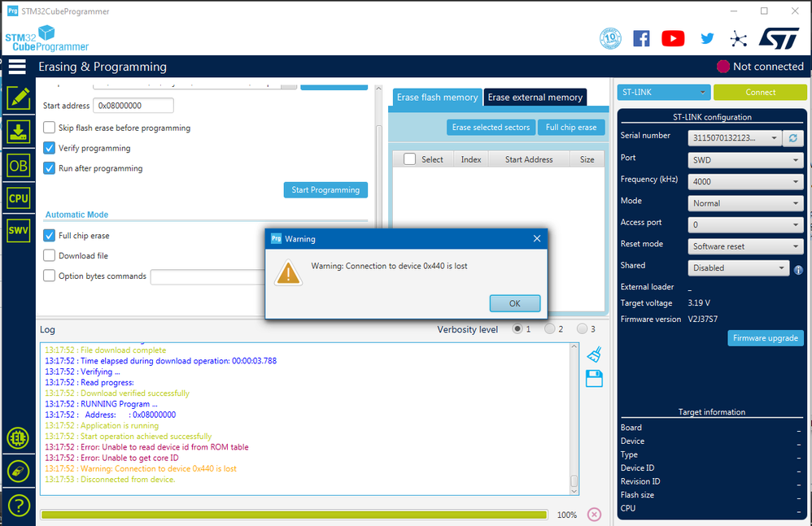The height and width of the screenshot is (526, 812).
Task: Open Reset mode dropdown showing Software reset
Action: (746, 246)
